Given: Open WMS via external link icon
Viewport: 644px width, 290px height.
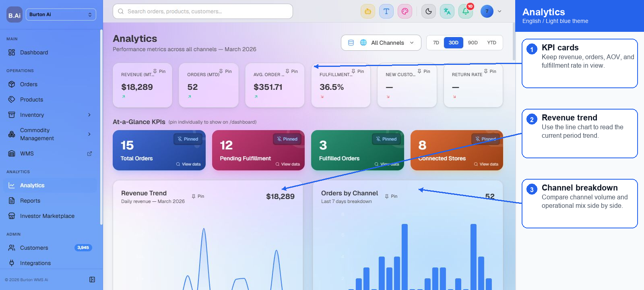Looking at the screenshot, I should tap(89, 153).
